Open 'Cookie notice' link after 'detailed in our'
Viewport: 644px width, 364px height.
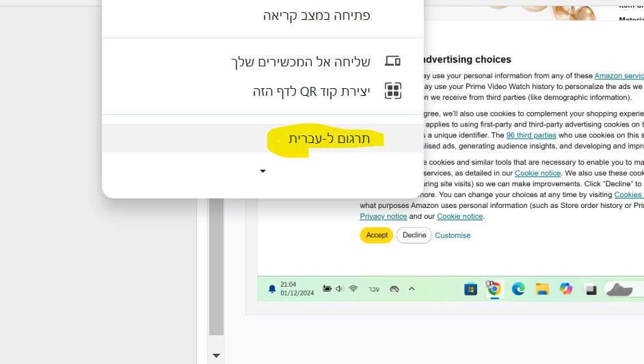pyautogui.click(x=537, y=173)
